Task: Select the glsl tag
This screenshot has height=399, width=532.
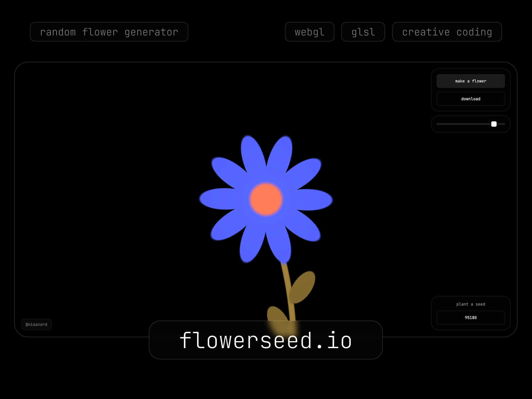Action: click(363, 32)
